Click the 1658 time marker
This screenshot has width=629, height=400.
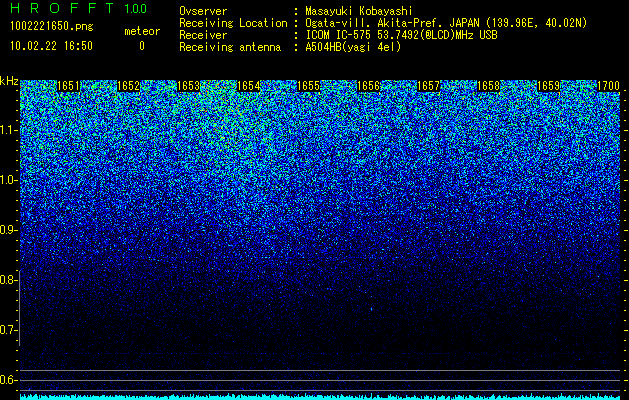(x=488, y=86)
